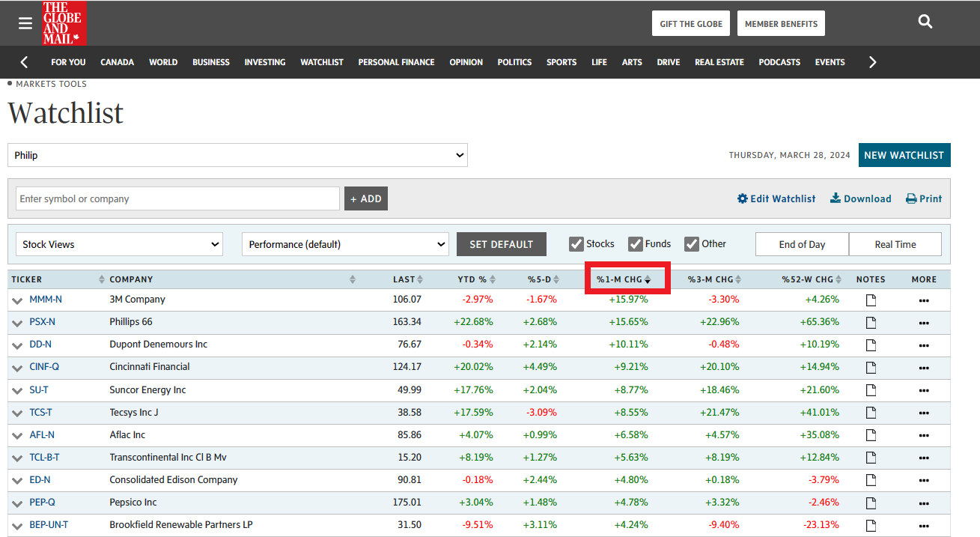The height and width of the screenshot is (537, 980).
Task: Switch to the Real Time tab
Action: 895,244
